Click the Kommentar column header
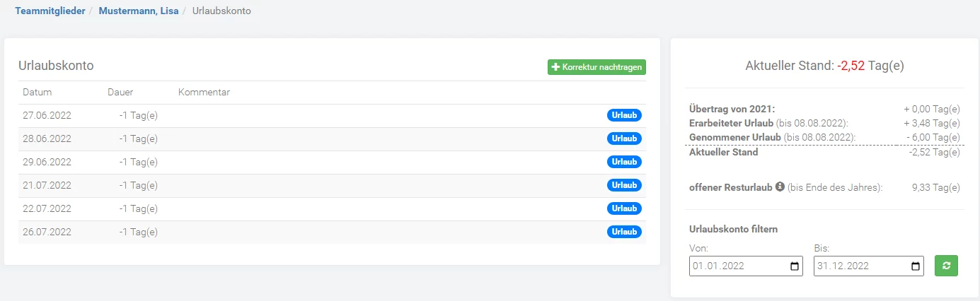This screenshot has height=301, width=980. pos(204,93)
